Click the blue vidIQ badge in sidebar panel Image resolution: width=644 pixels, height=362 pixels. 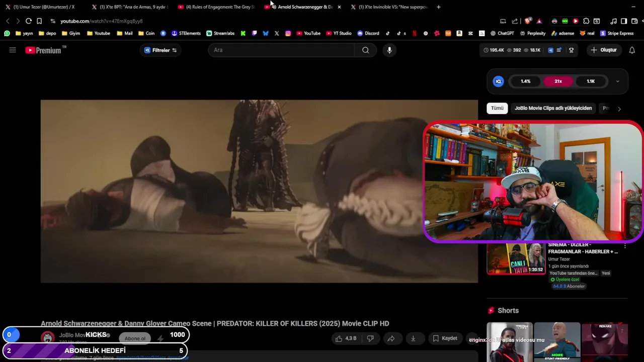pos(498,81)
